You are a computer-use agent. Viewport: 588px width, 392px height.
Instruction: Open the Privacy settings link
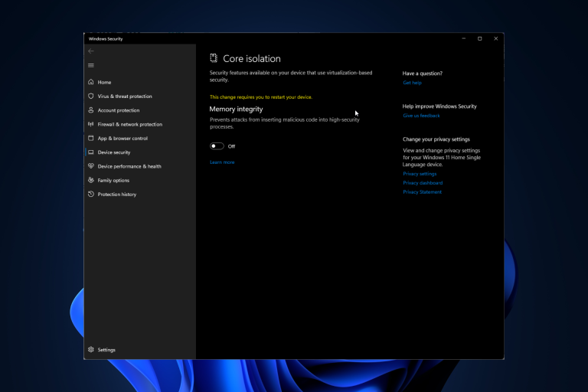point(420,174)
